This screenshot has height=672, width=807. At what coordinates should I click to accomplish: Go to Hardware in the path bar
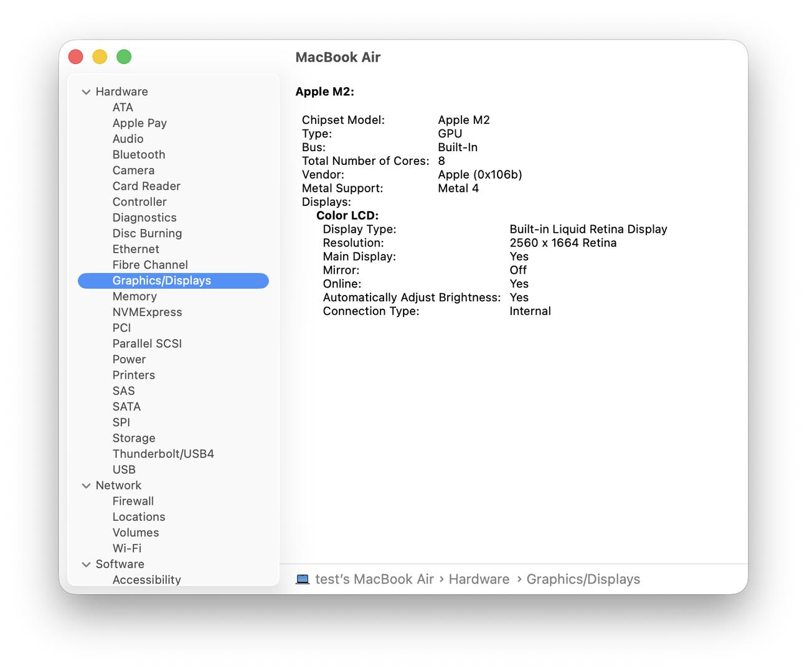pyautogui.click(x=479, y=579)
